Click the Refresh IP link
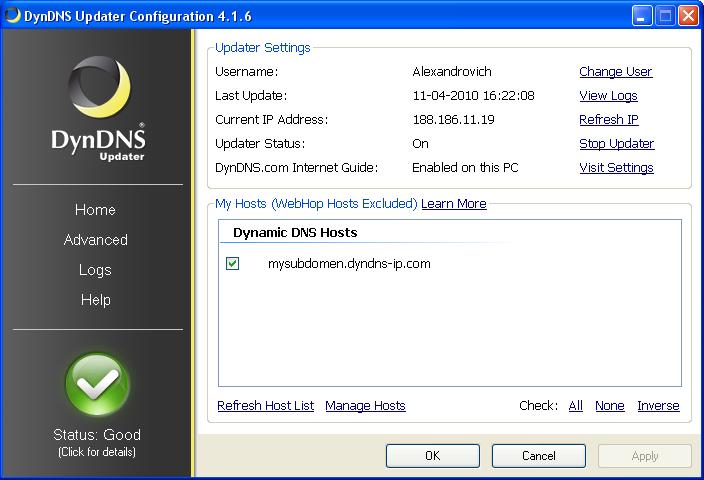The height and width of the screenshot is (480, 704). [609, 119]
